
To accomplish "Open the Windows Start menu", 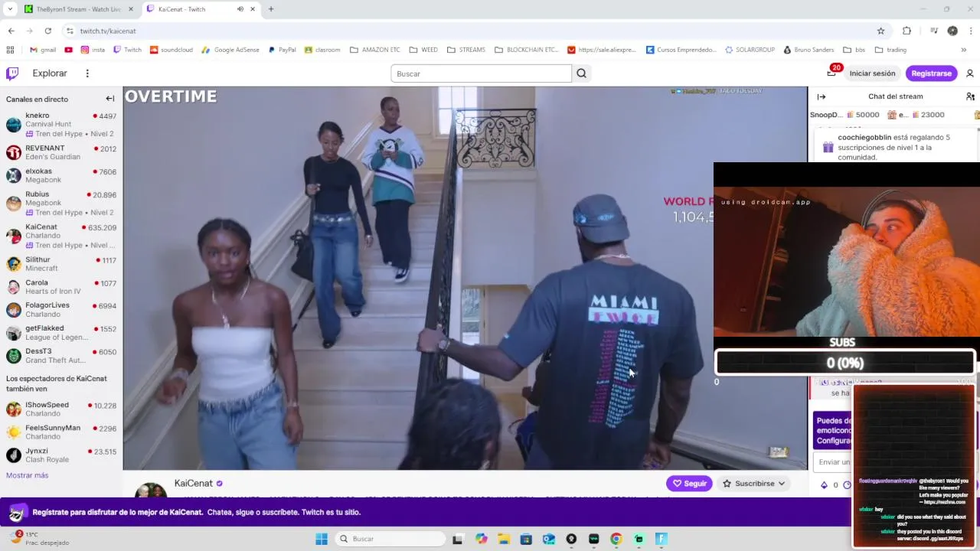I will (x=322, y=539).
